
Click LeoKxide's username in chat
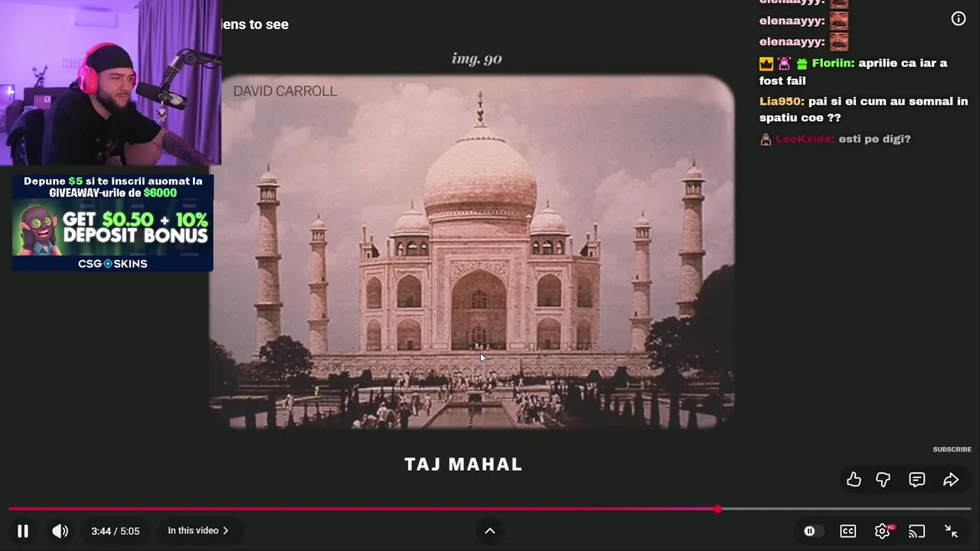805,139
